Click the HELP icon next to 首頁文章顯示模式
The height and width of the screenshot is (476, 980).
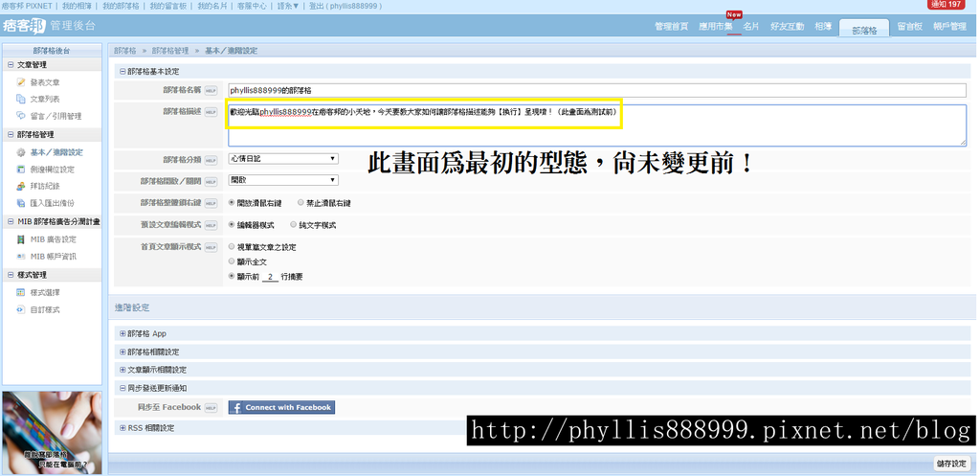[211, 247]
